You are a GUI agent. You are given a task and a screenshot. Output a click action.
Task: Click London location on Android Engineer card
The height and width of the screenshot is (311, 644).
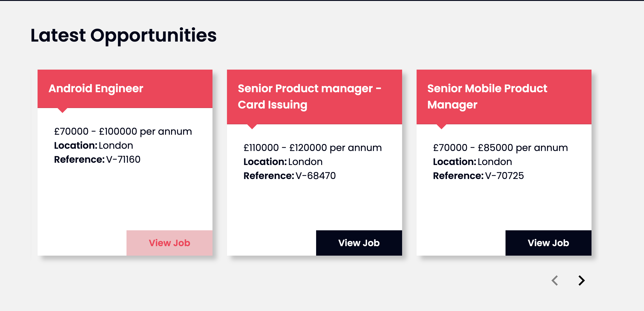click(x=116, y=145)
